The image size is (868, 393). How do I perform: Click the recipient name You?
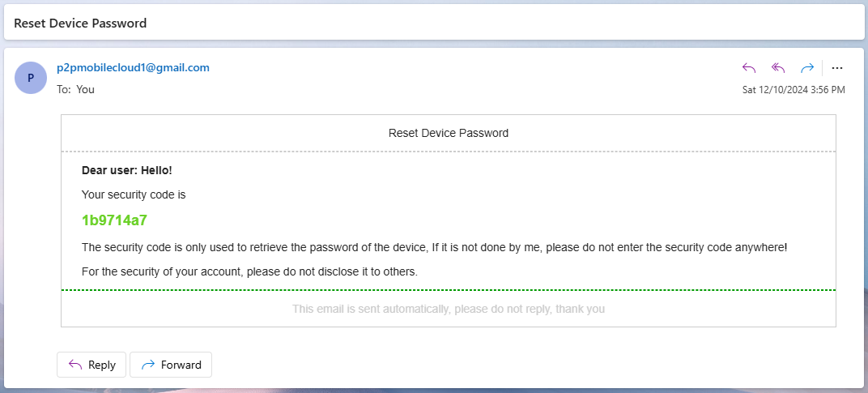click(x=85, y=89)
